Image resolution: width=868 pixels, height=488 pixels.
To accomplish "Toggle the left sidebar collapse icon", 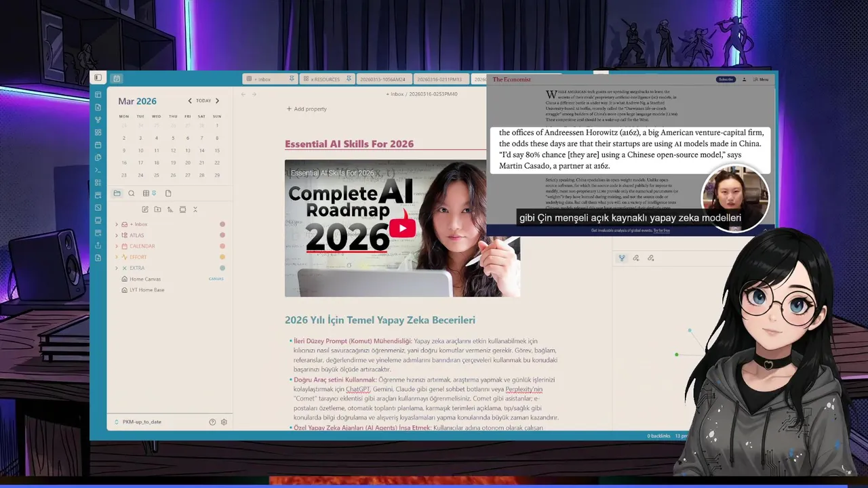I will tap(98, 78).
